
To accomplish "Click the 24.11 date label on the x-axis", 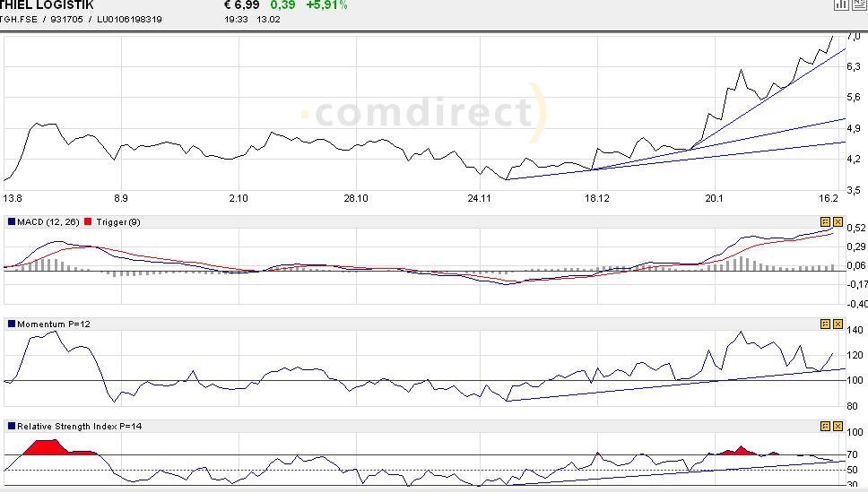I will [x=480, y=198].
